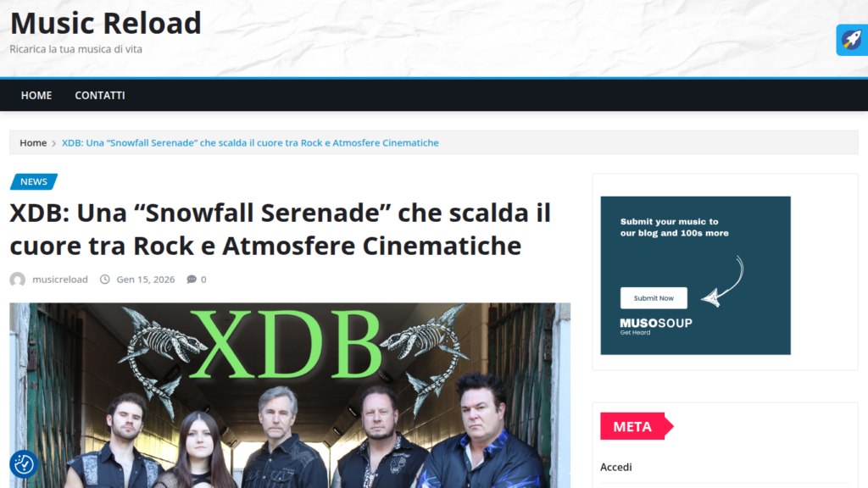Click the arrow graphic in the Musosoup ad
Viewport: 868px width, 488px height.
point(723,281)
